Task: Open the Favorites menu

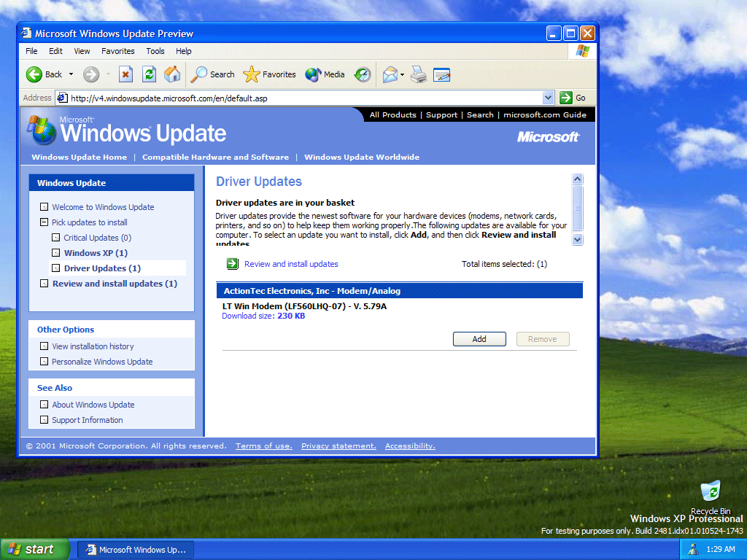Action: 117,51
